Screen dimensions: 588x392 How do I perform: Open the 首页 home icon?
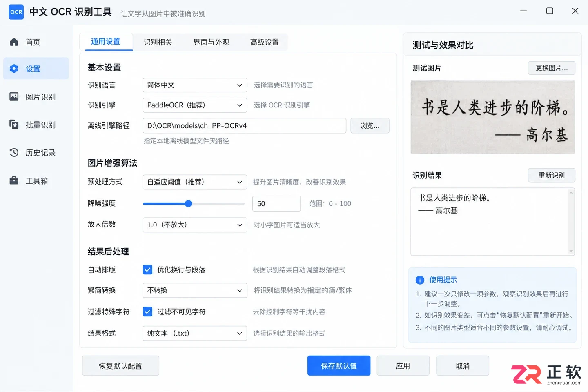coord(14,42)
